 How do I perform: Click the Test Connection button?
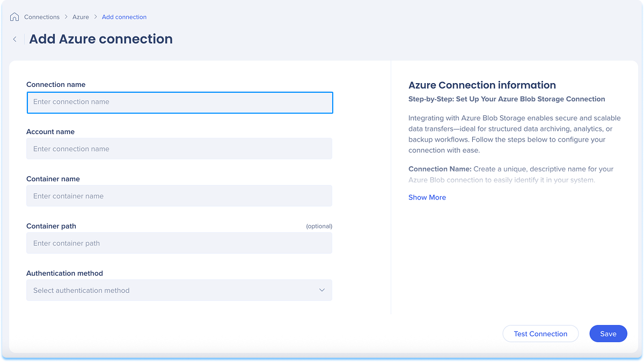(x=540, y=334)
